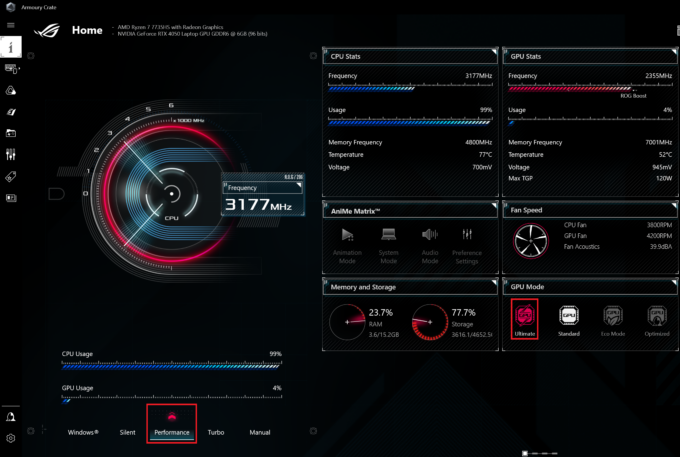Select the Silent operating mode

pyautogui.click(x=127, y=433)
